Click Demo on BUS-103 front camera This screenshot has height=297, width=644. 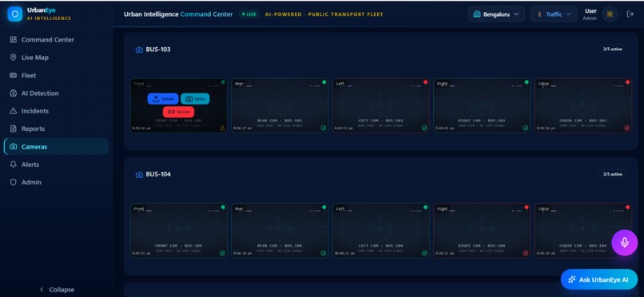pos(195,99)
